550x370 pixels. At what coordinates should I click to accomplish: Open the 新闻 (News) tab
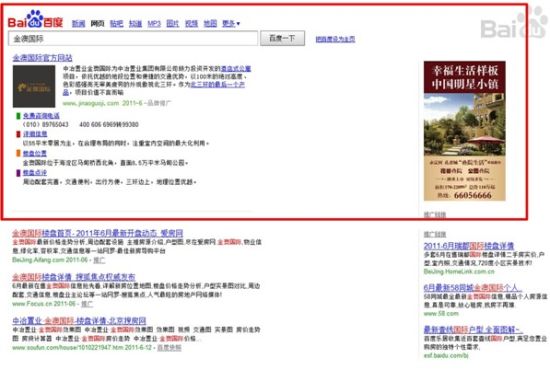(78, 23)
